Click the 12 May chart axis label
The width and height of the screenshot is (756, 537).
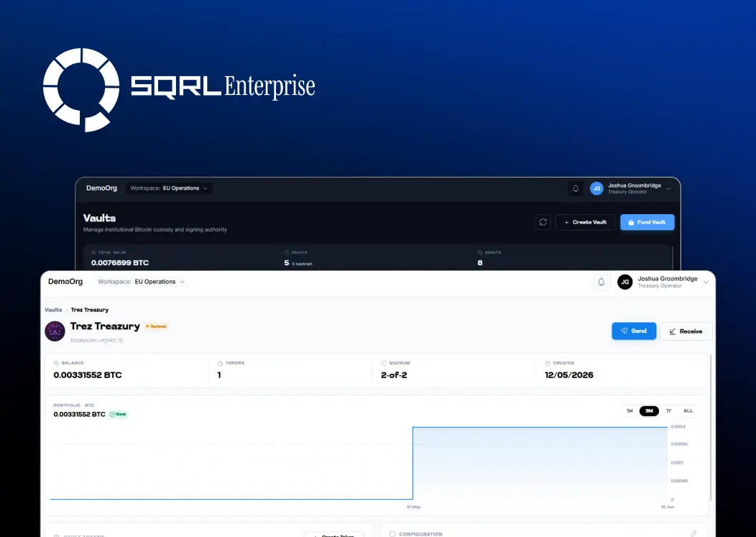[x=413, y=507]
